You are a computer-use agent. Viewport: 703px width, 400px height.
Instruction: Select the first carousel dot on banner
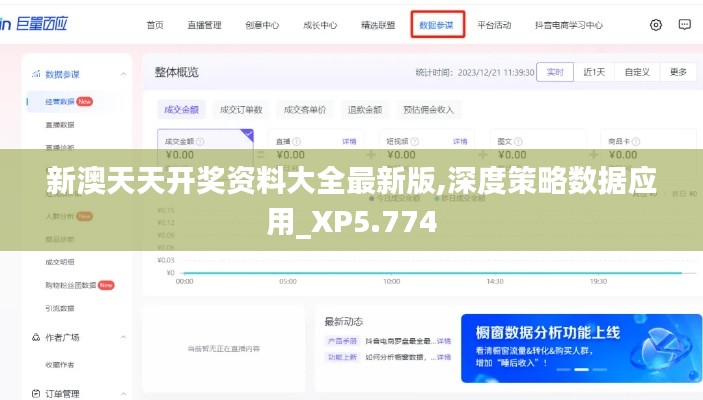[x=563, y=370]
